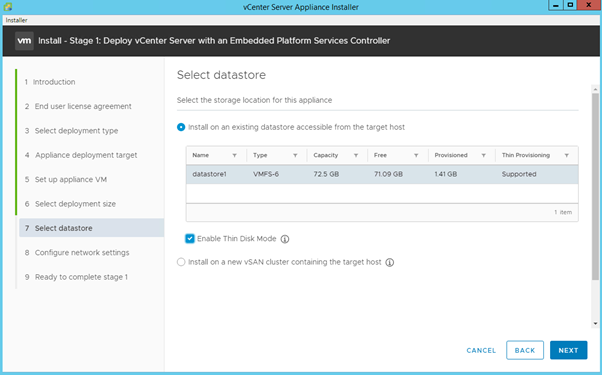This screenshot has height=375, width=602.
Task: Open the Installer menu
Action: tap(16, 20)
